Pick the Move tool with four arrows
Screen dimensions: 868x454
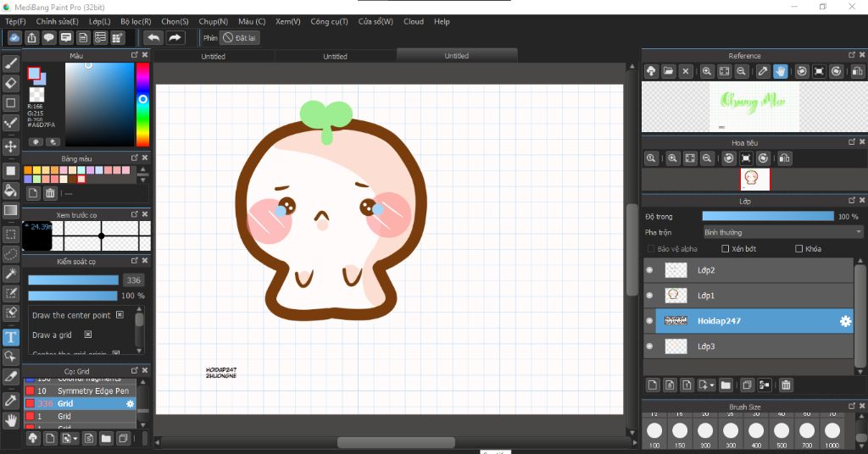10,147
